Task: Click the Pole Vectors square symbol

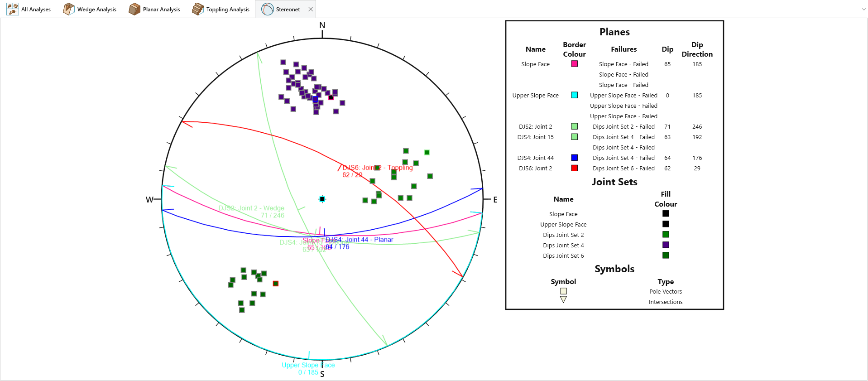Action: point(563,291)
